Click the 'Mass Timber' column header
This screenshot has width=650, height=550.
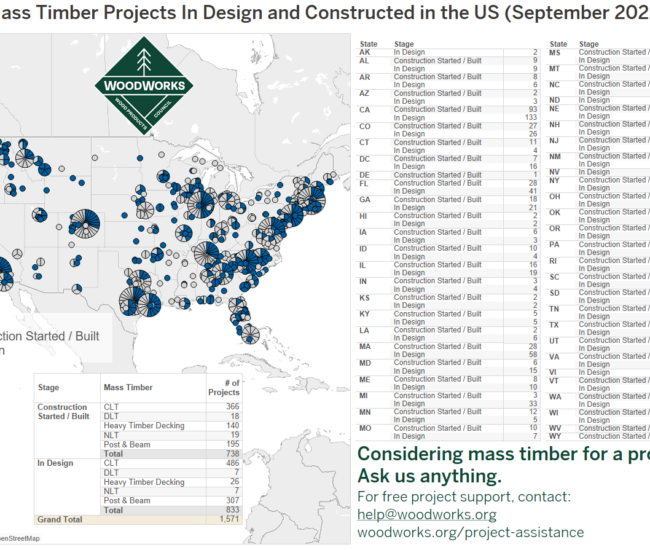pos(128,387)
